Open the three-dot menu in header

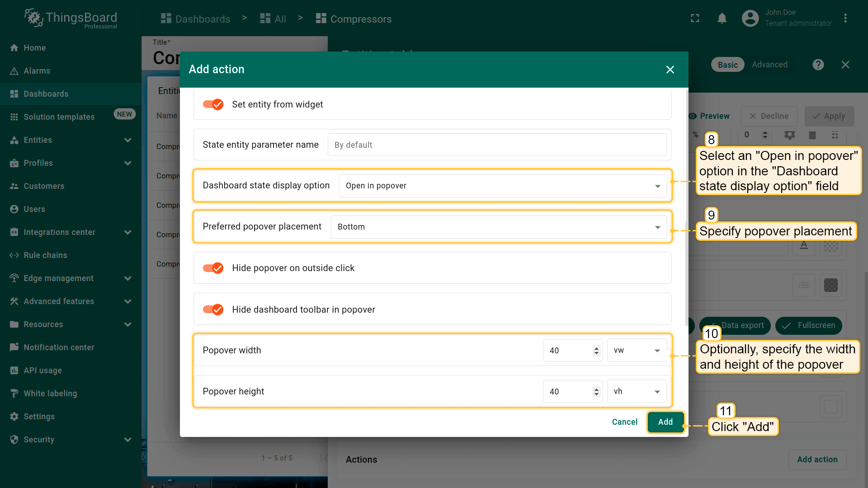point(845,19)
